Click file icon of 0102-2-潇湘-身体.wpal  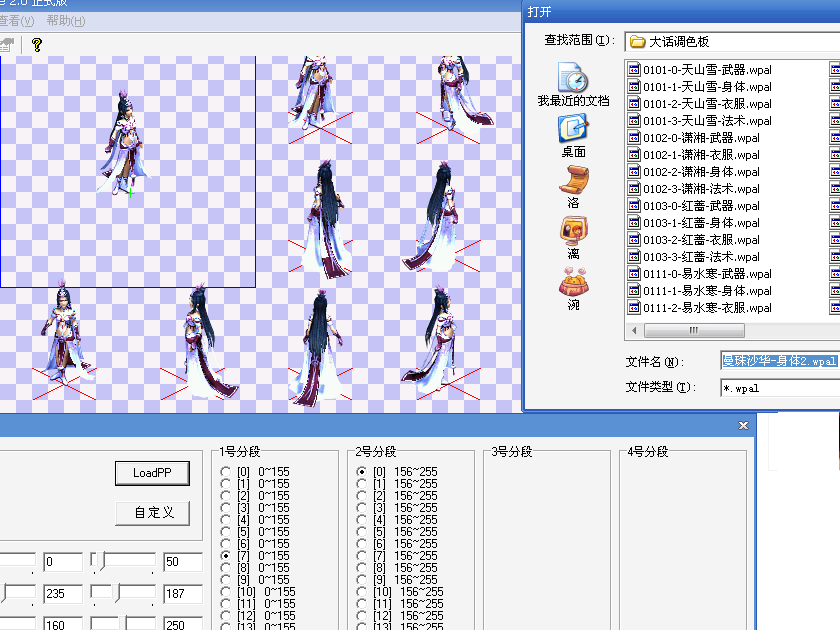pyautogui.click(x=634, y=172)
